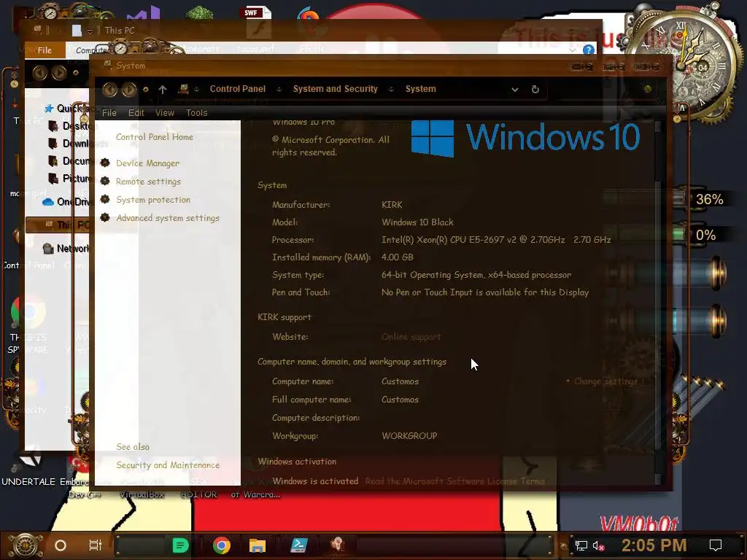Open Task View on the taskbar
The width and height of the screenshot is (747, 560).
pyautogui.click(x=96, y=545)
